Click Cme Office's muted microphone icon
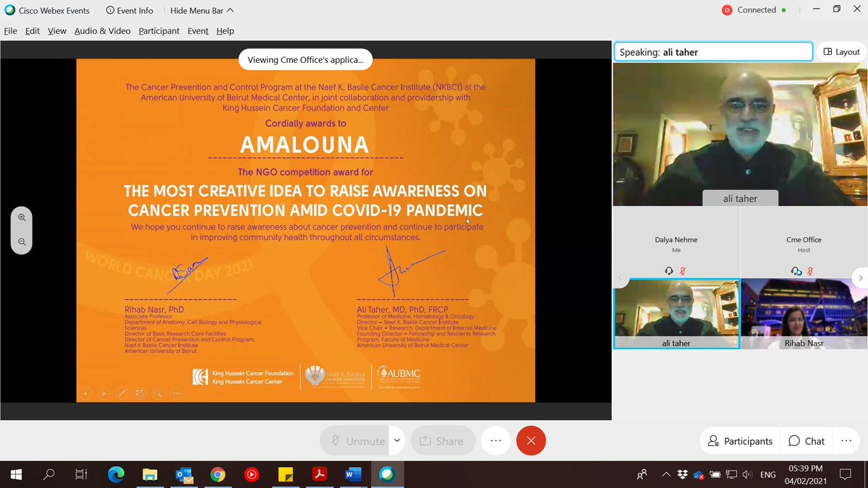 (811, 270)
